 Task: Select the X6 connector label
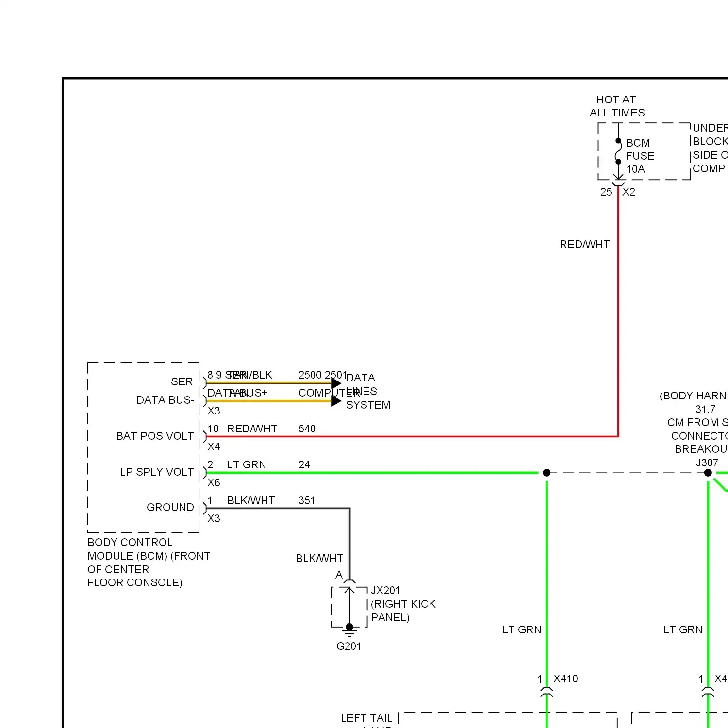214,482
